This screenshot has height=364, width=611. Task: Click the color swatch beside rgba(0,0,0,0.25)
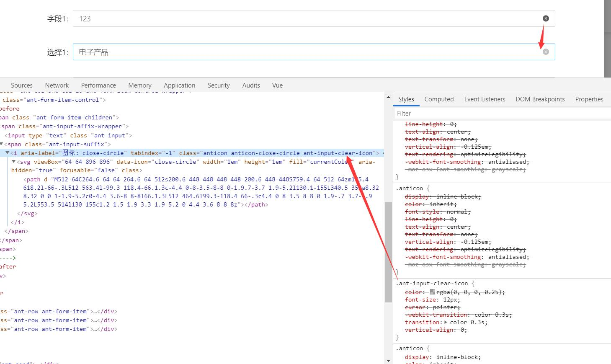pos(433,292)
